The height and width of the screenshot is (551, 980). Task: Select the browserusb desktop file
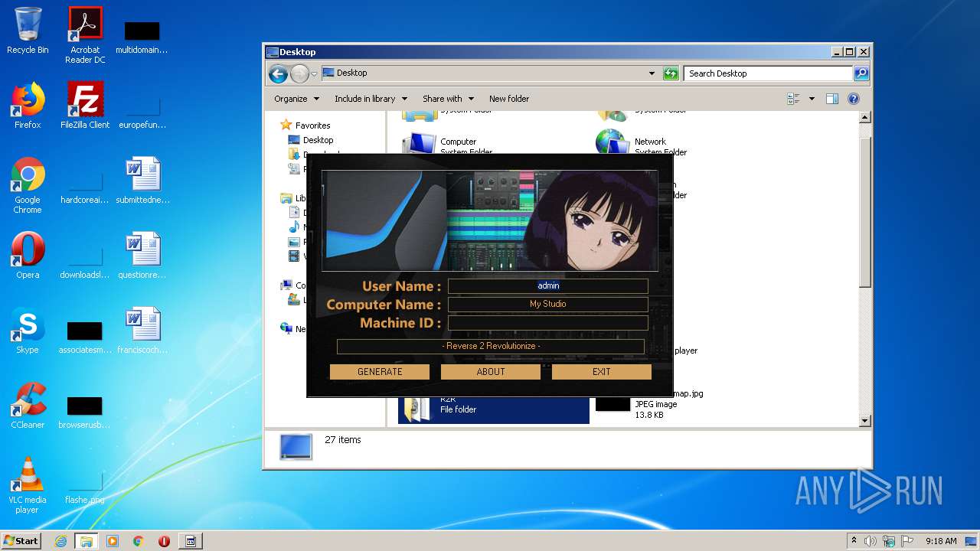[85, 412]
